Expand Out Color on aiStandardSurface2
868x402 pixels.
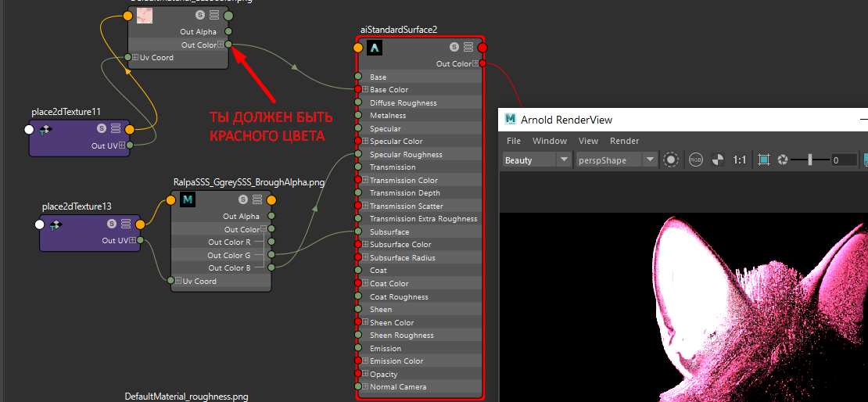(475, 63)
